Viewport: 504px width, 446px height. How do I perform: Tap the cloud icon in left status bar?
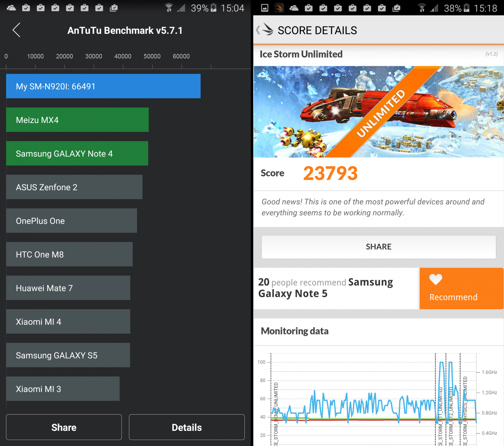point(11,8)
